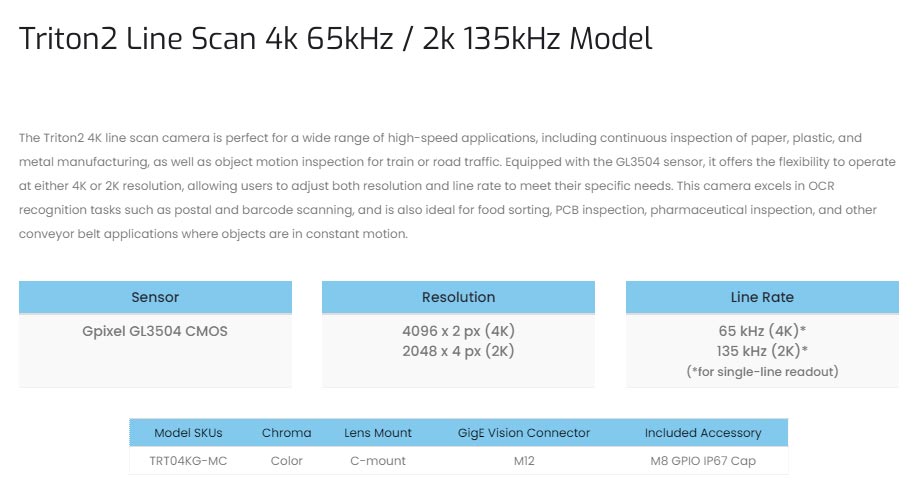The width and height of the screenshot is (915, 485).
Task: Select the Lens Mount column header
Action: coord(378,433)
